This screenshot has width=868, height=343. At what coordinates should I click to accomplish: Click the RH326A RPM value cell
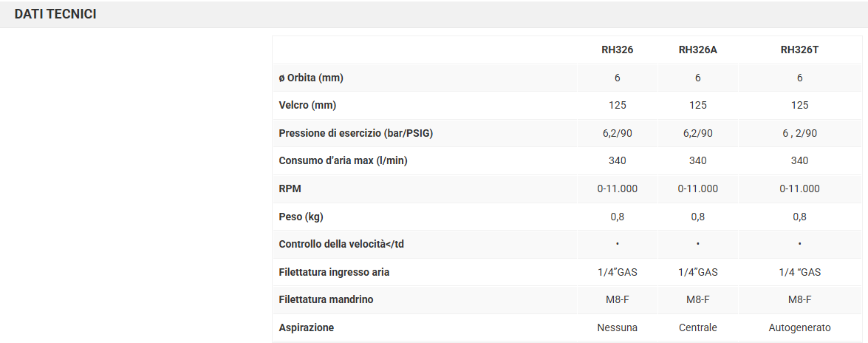click(697, 189)
